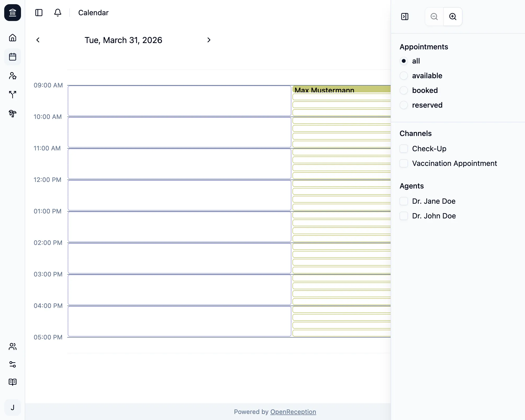Go to the next day with the right chevron
The width and height of the screenshot is (525, 420).
[209, 40]
